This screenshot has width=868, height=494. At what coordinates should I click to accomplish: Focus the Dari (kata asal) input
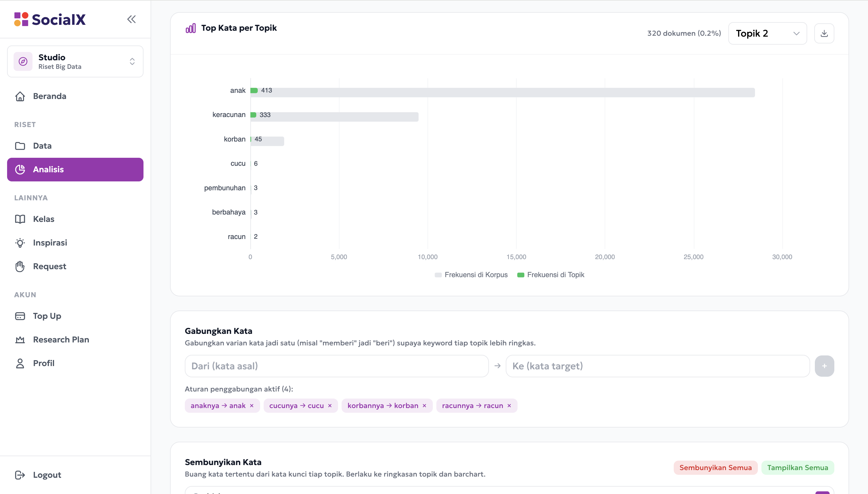(337, 366)
